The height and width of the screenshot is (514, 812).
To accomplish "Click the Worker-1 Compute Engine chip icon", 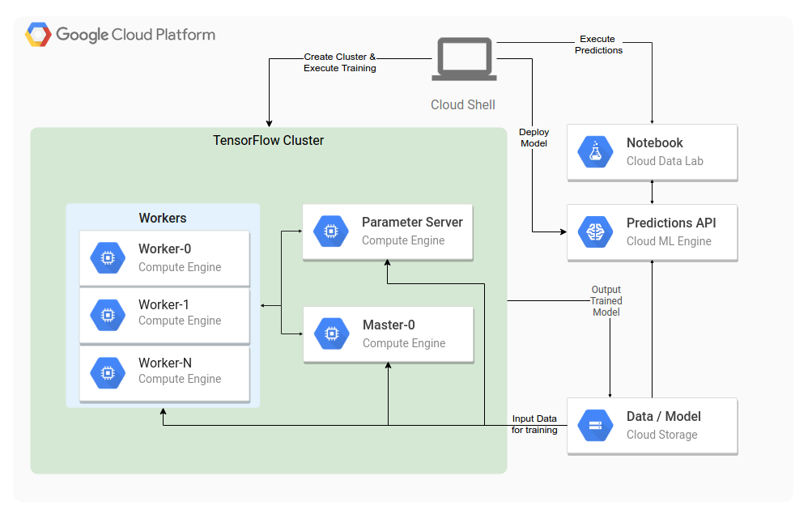I will point(107,314).
